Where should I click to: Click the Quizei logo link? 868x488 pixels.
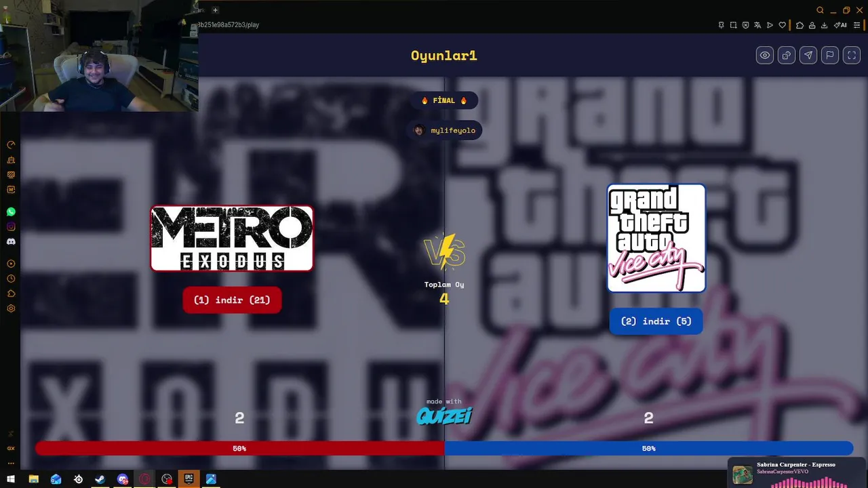coord(444,416)
